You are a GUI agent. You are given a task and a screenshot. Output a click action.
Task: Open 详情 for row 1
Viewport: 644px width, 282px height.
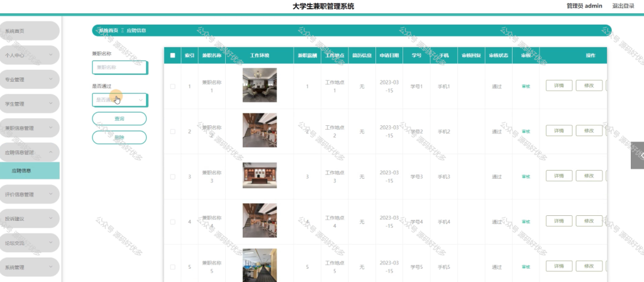pyautogui.click(x=559, y=86)
